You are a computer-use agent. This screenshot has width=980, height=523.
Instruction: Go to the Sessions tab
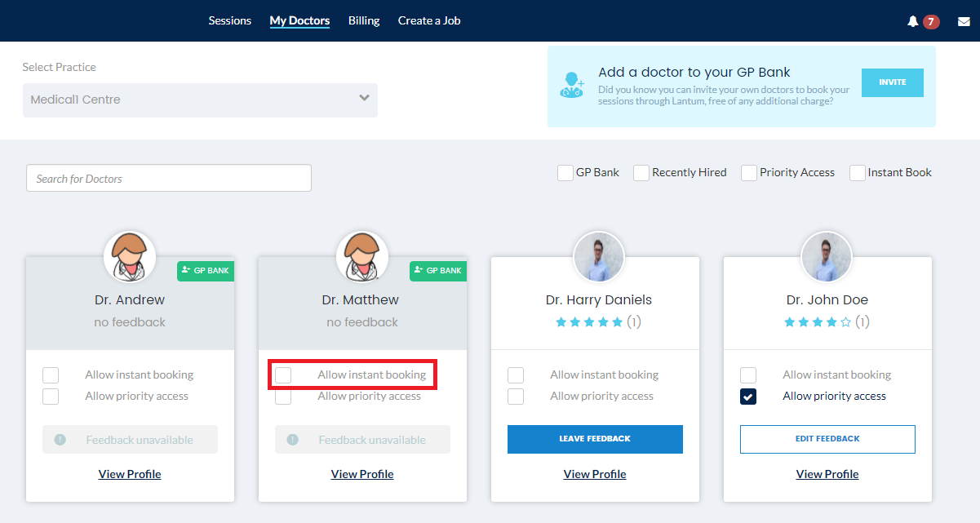(230, 21)
